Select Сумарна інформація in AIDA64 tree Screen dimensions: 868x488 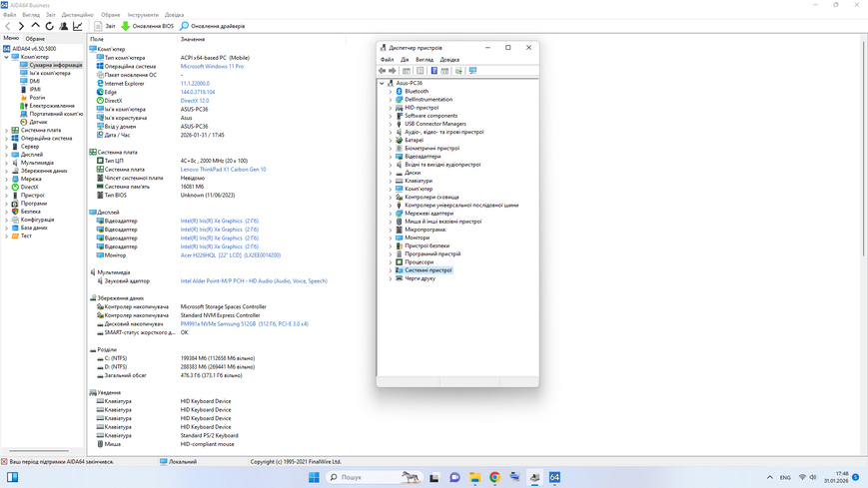[55, 65]
